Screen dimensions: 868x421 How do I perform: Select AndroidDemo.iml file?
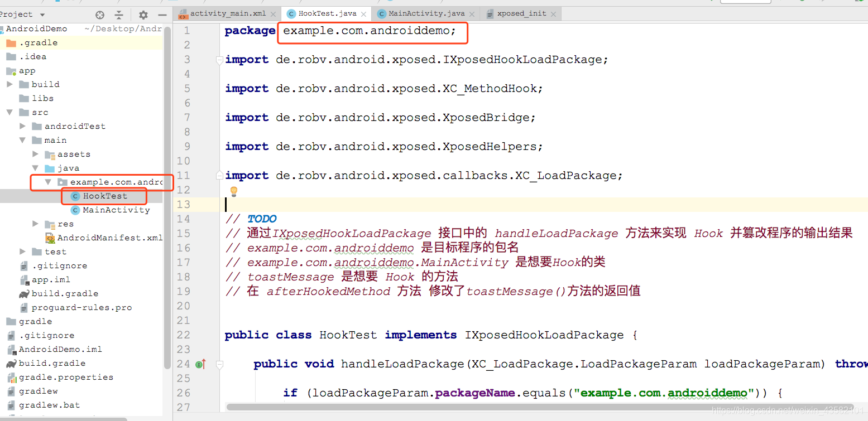coord(54,349)
